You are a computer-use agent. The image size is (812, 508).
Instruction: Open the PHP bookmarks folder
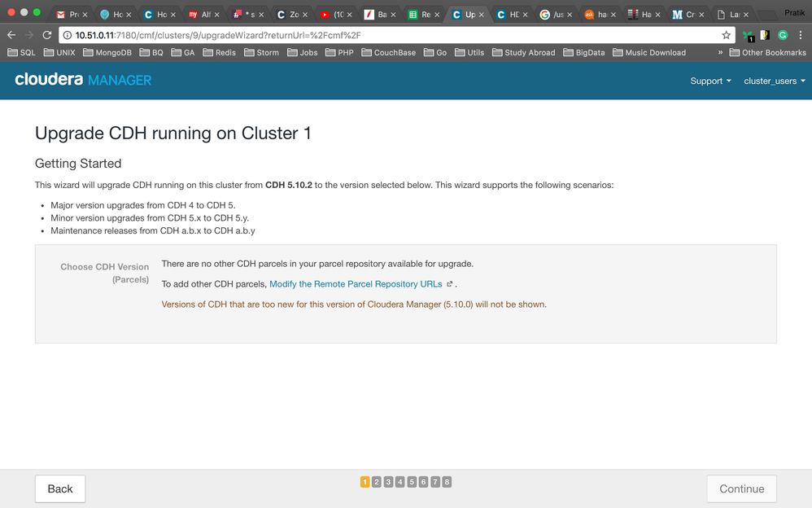(x=340, y=52)
